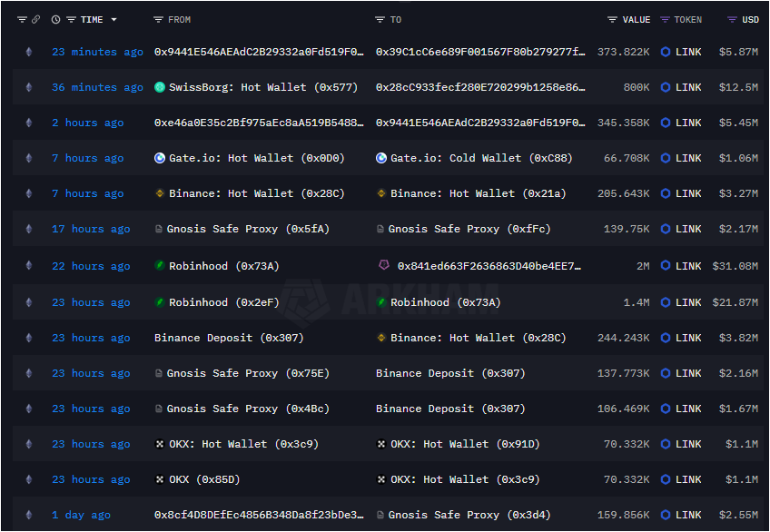Open the '36 minutes ago' transaction link
Screen dimensions: 770x532
(98, 87)
